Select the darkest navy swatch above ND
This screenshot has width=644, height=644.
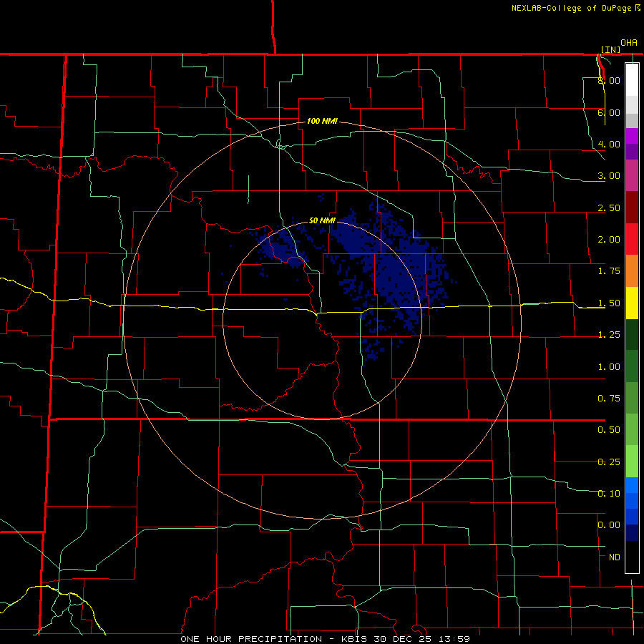[632, 533]
